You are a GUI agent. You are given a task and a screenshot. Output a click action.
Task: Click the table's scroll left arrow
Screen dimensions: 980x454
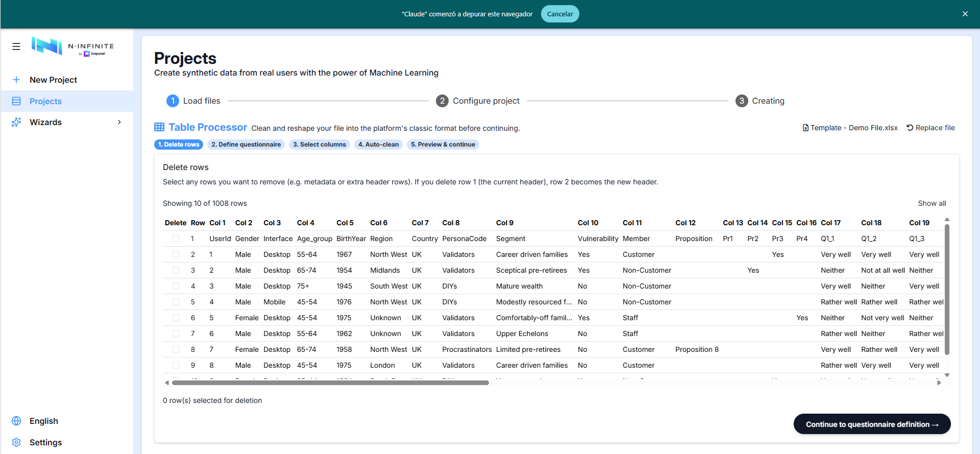coord(167,383)
